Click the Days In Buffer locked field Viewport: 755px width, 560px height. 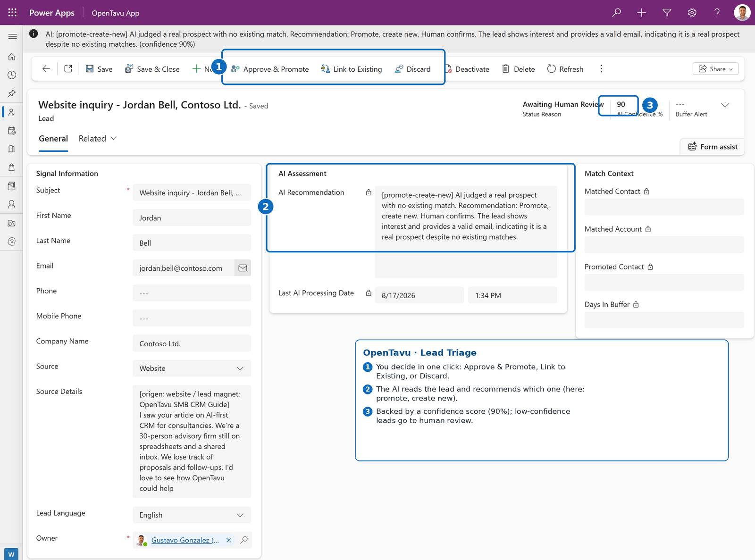point(664,320)
